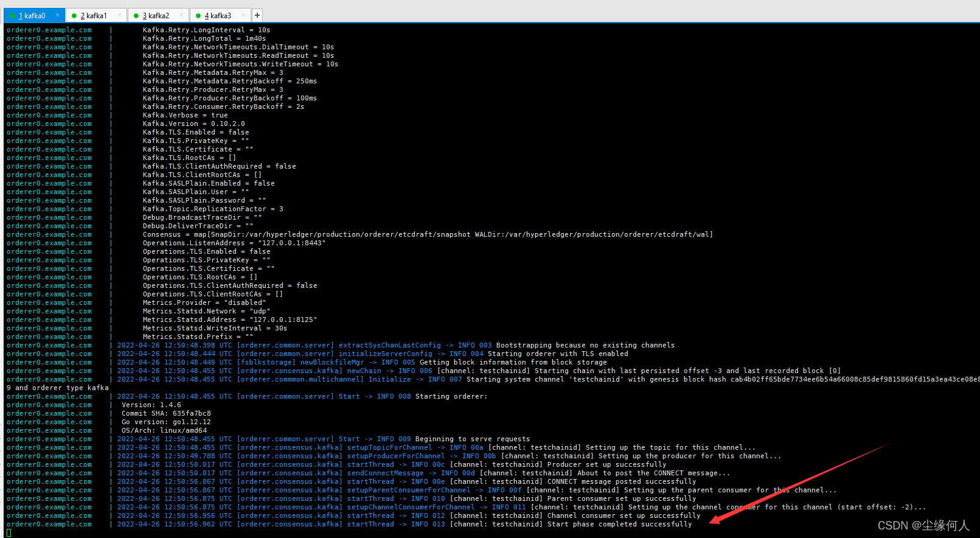Click the 'INFO 009 Beginning to serve requests' line
Viewport: 980px width, 538px height.
[x=324, y=439]
